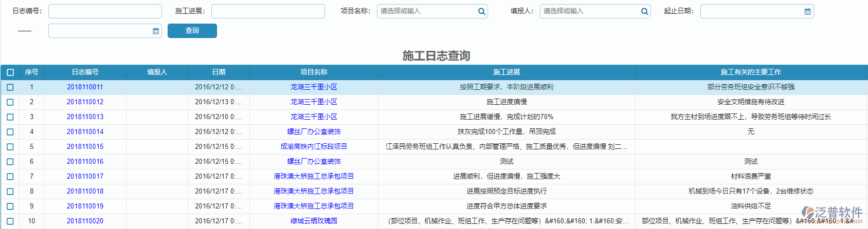Image resolution: width=868 pixels, height=229 pixels.
Task: Sort by the 日期 column header
Action: tap(219, 72)
